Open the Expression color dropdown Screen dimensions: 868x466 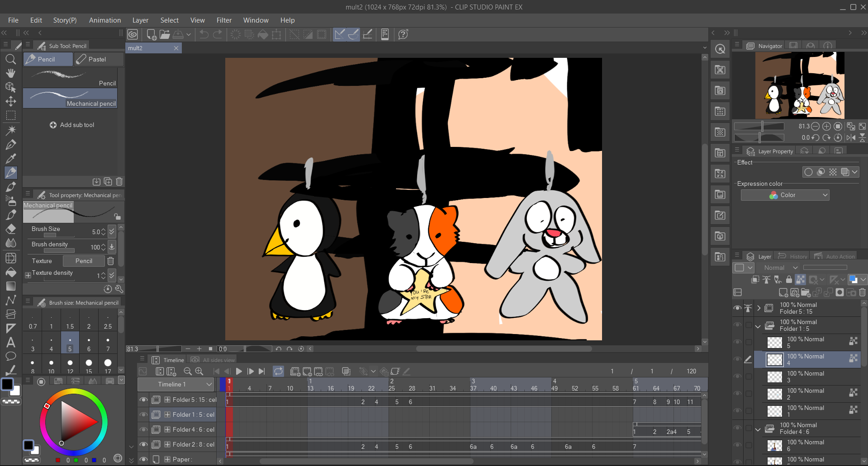(x=785, y=195)
